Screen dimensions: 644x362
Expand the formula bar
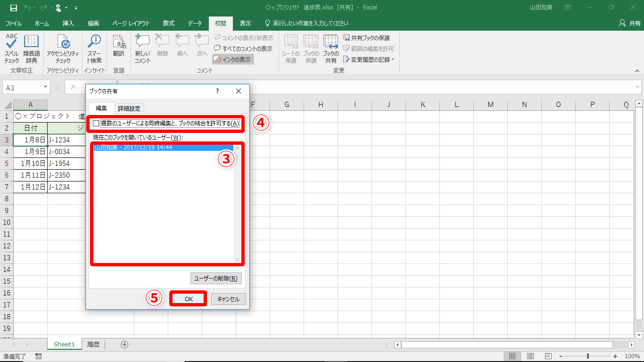point(638,87)
